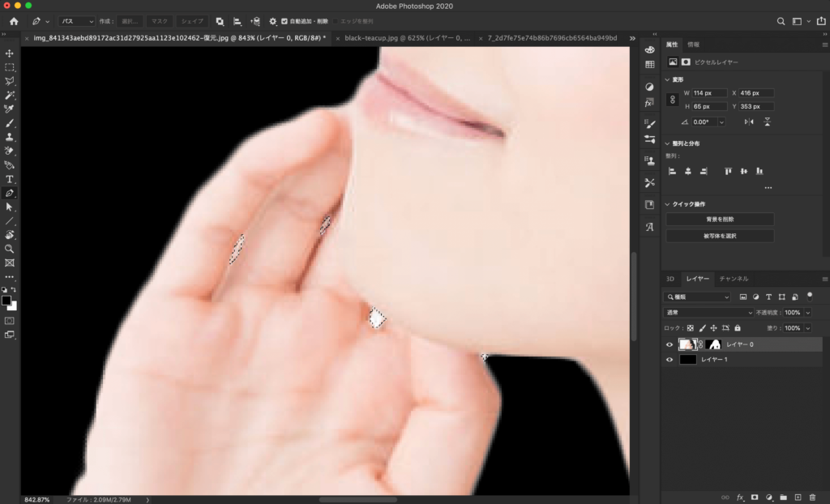This screenshot has width=830, height=504.
Task: Open the Edit Toolbar three-dots button
Action: (x=10, y=277)
